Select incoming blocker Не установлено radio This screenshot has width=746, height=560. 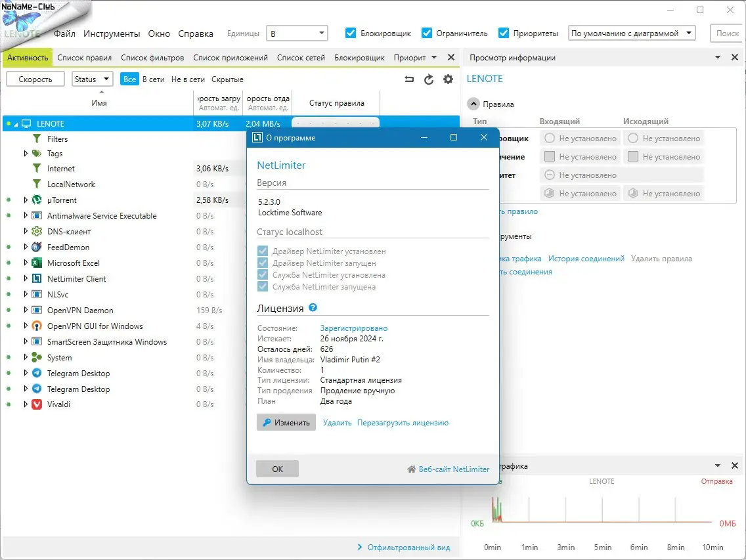click(x=550, y=138)
